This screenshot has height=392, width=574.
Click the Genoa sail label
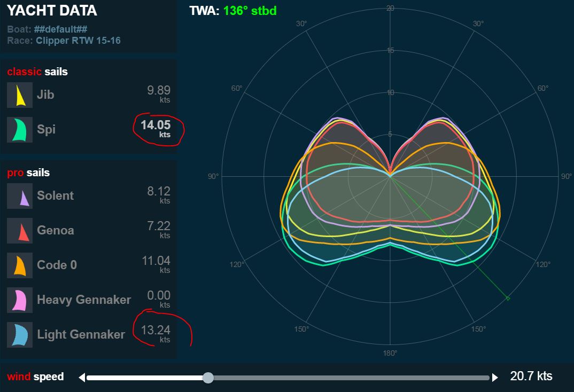(x=55, y=230)
